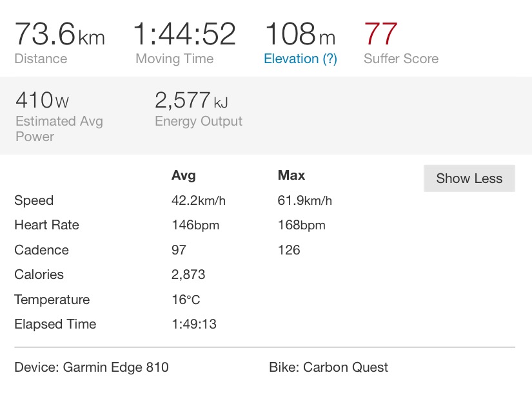This screenshot has height=393, width=532.
Task: Click the Device: Garmin Edge 810 text
Action: pyautogui.click(x=91, y=368)
